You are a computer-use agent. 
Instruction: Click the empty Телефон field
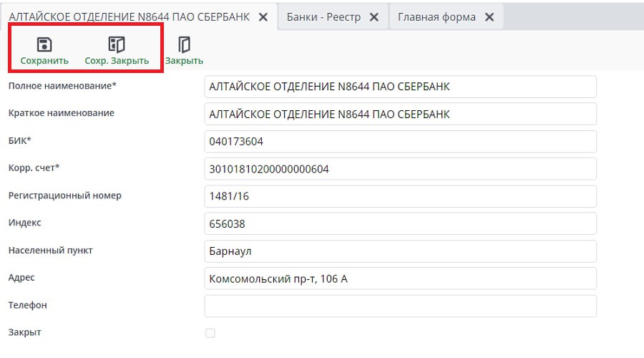click(400, 306)
